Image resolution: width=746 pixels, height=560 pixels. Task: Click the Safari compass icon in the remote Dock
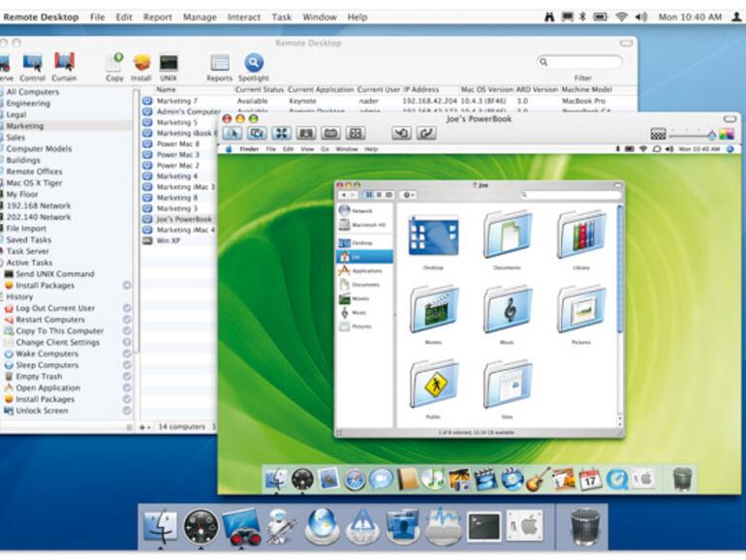point(355,480)
